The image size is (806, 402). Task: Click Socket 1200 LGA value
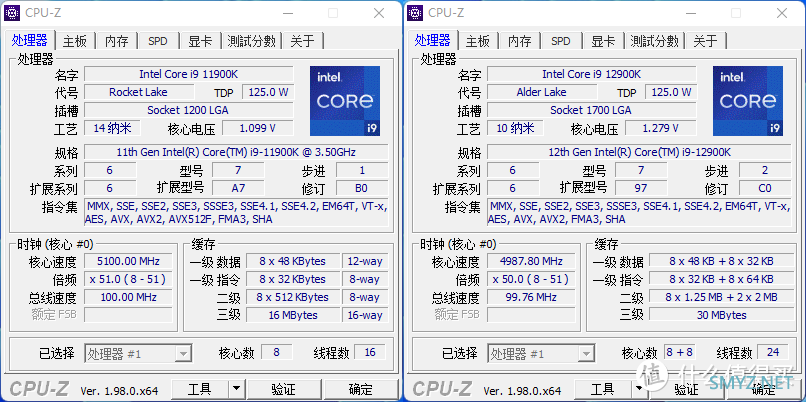[189, 110]
